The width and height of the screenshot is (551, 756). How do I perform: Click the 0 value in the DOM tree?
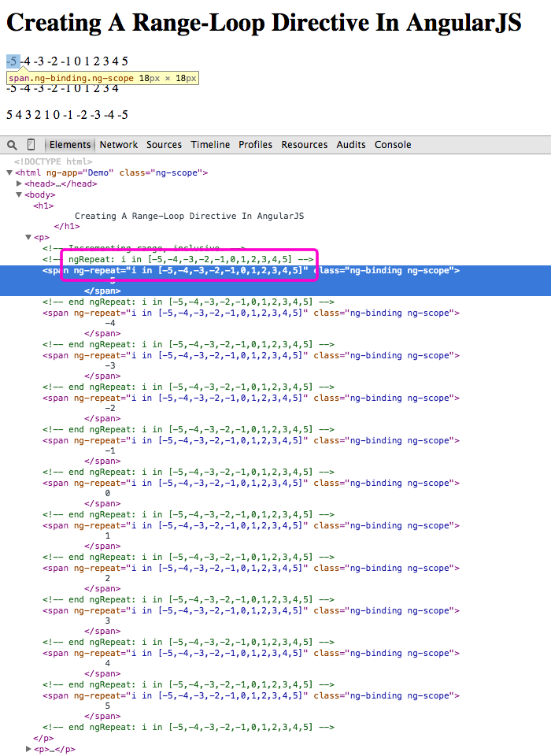[x=108, y=493]
